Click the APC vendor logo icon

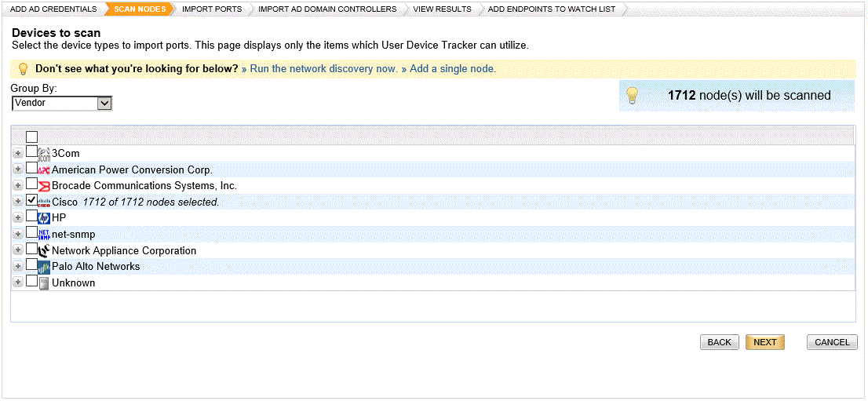tap(44, 170)
